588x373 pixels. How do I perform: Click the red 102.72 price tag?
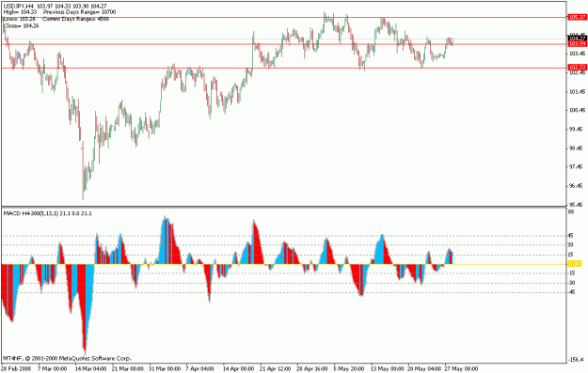(x=578, y=68)
